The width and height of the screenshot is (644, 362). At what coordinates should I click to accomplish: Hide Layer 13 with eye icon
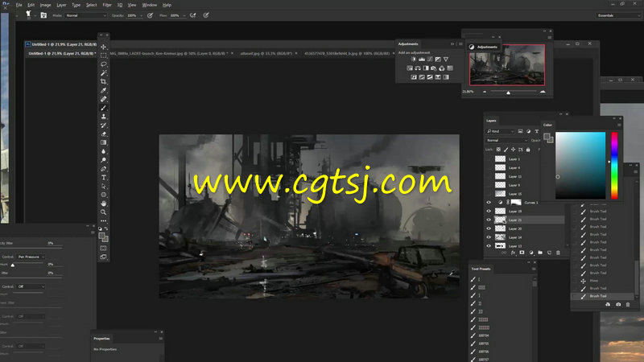tap(489, 246)
